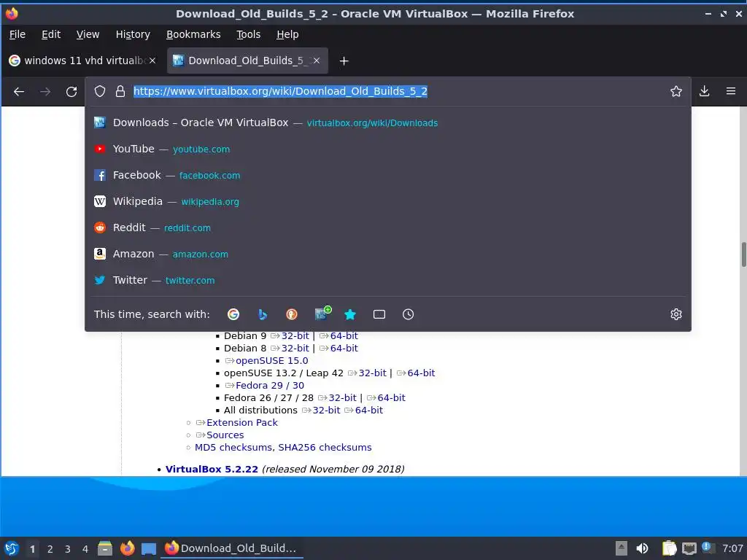
Task: Switch to workspace 2 in taskbar
Action: click(x=50, y=549)
